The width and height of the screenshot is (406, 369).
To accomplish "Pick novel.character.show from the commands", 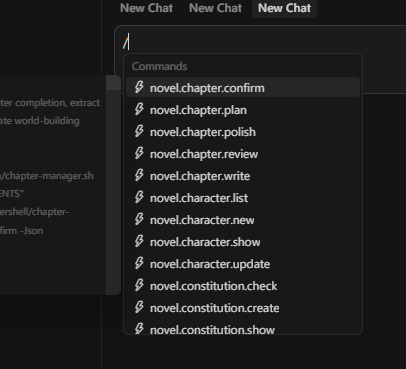I will pos(243,242).
